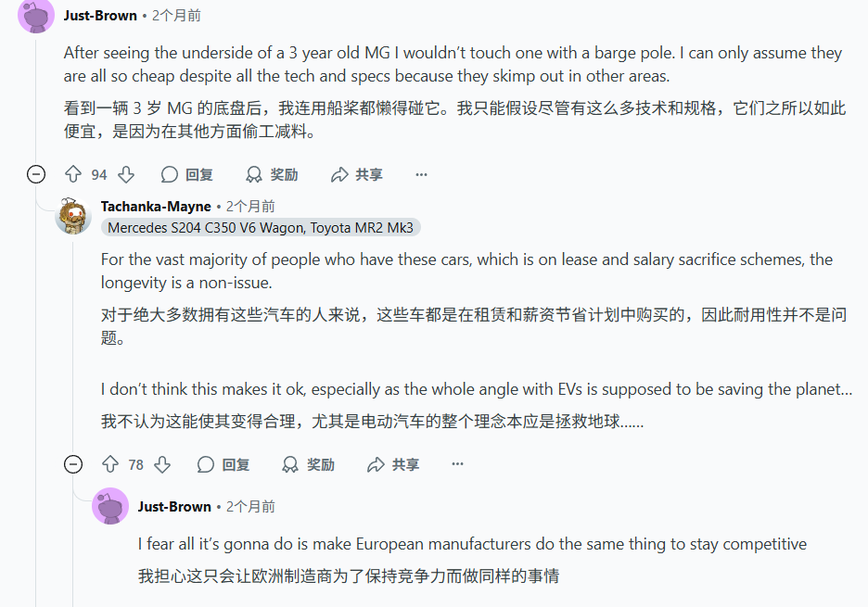868x607 pixels.
Task: Click the timestamp on Just-Brown's nested reply
Action: 249,506
